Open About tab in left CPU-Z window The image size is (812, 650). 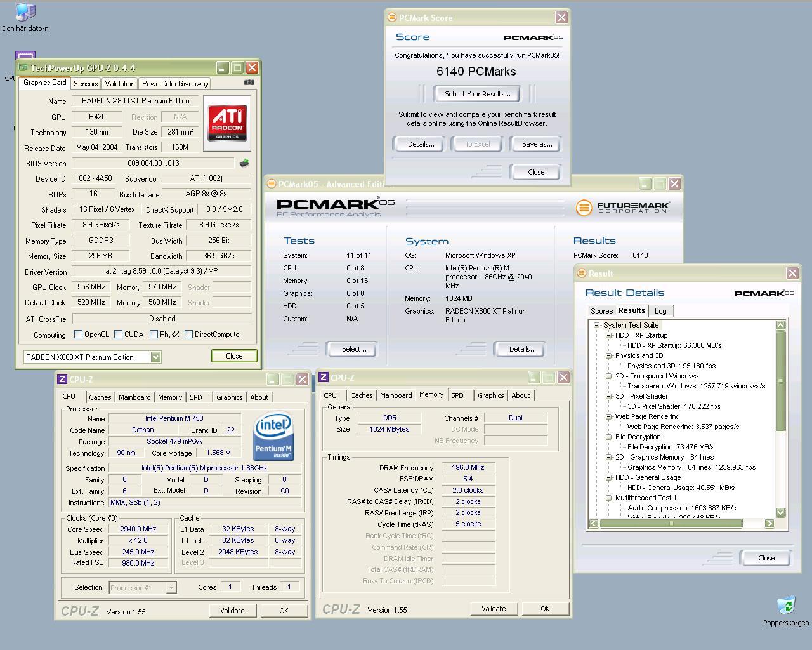point(259,397)
